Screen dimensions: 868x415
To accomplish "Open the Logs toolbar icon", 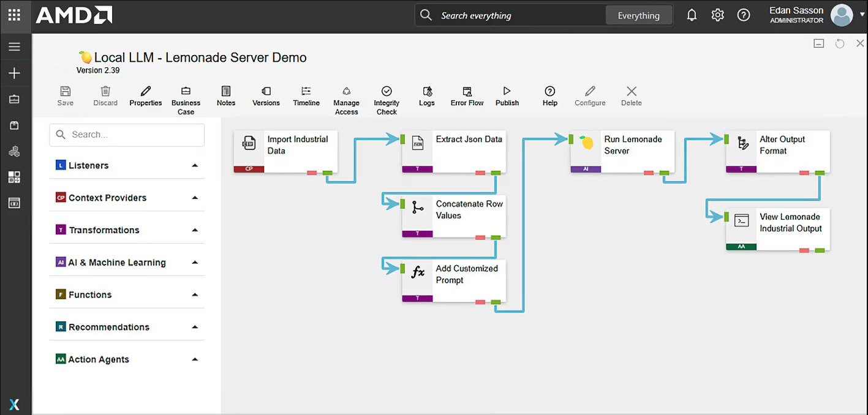I will click(x=426, y=92).
